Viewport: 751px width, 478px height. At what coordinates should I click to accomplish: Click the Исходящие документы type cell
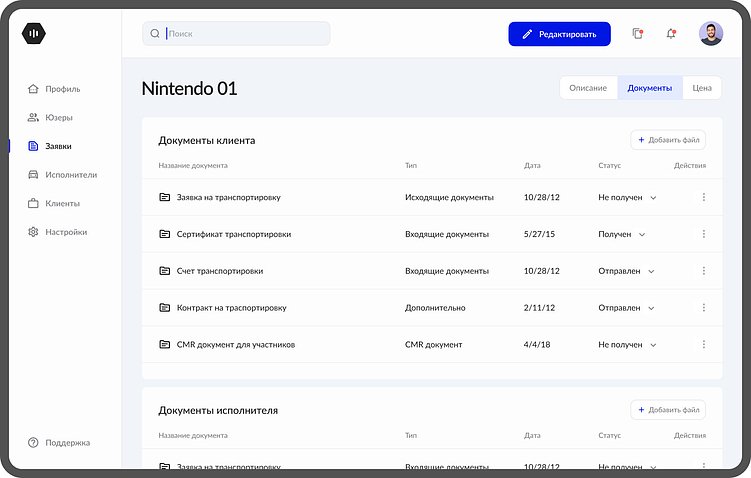pyautogui.click(x=449, y=197)
